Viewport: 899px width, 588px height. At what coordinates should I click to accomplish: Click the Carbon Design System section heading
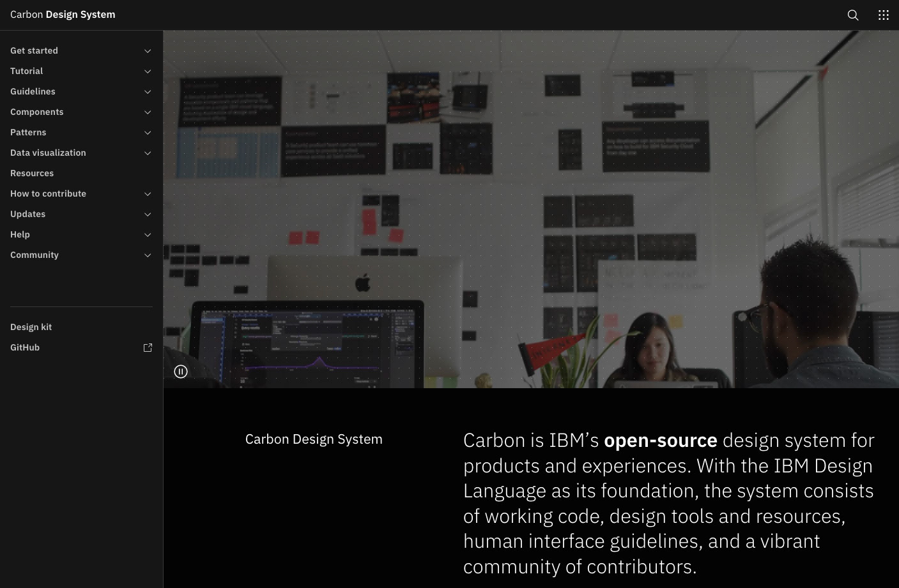coord(314,439)
